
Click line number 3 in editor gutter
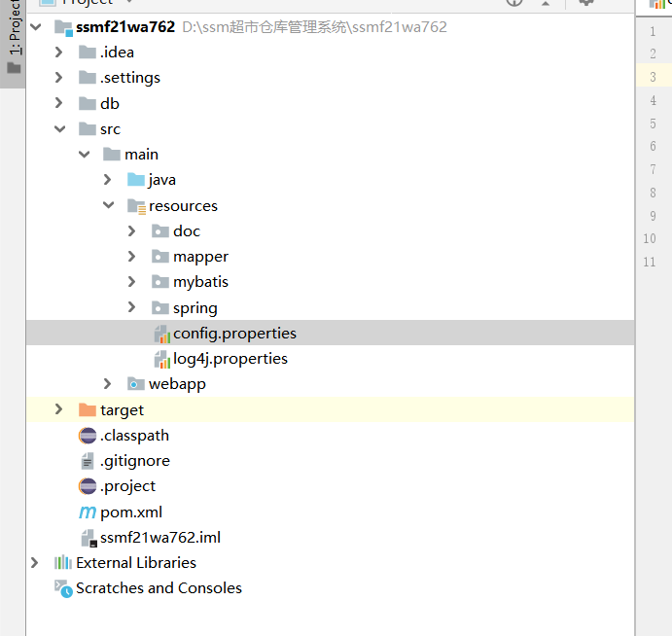[x=653, y=77]
